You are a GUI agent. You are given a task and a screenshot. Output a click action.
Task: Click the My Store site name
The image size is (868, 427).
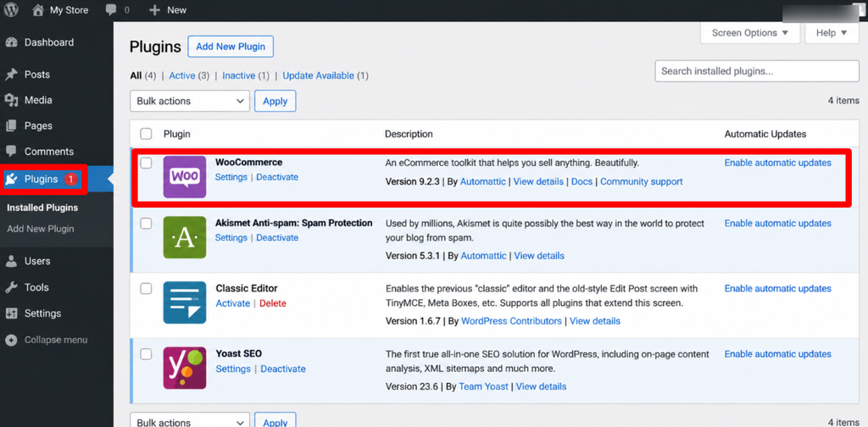click(70, 10)
